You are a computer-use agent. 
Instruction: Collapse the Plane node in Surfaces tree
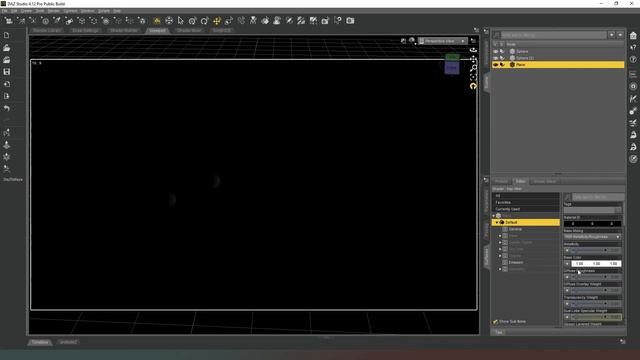click(x=494, y=216)
